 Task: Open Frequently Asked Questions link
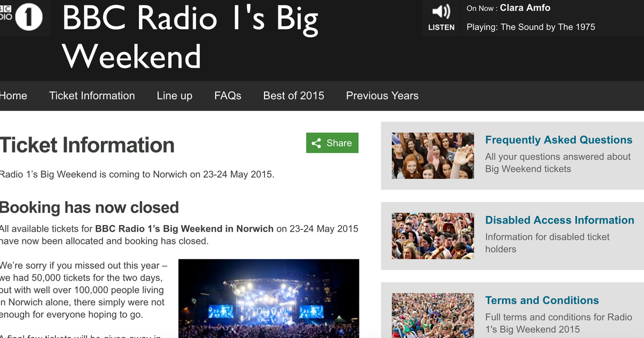point(559,140)
